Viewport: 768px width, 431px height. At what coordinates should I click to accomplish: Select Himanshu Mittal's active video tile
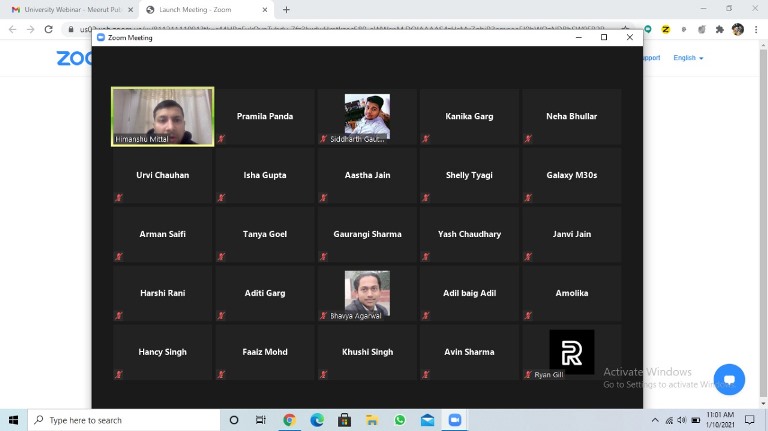(x=162, y=116)
